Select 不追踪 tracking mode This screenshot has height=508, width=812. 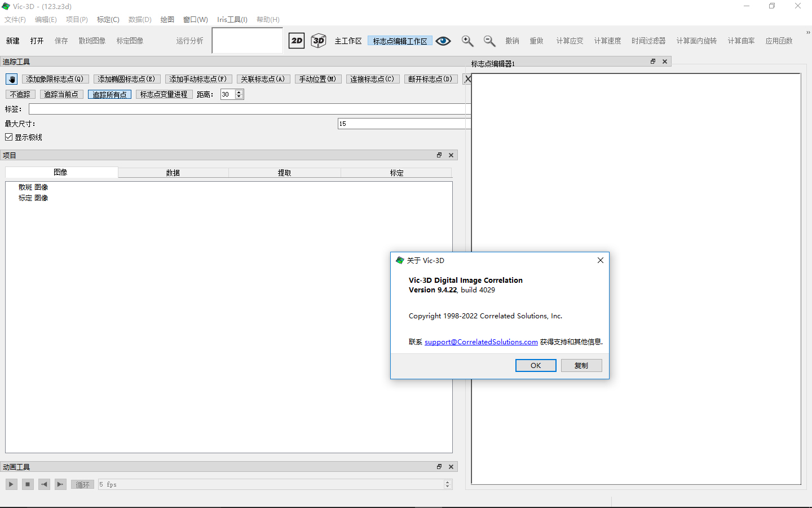[20, 94]
